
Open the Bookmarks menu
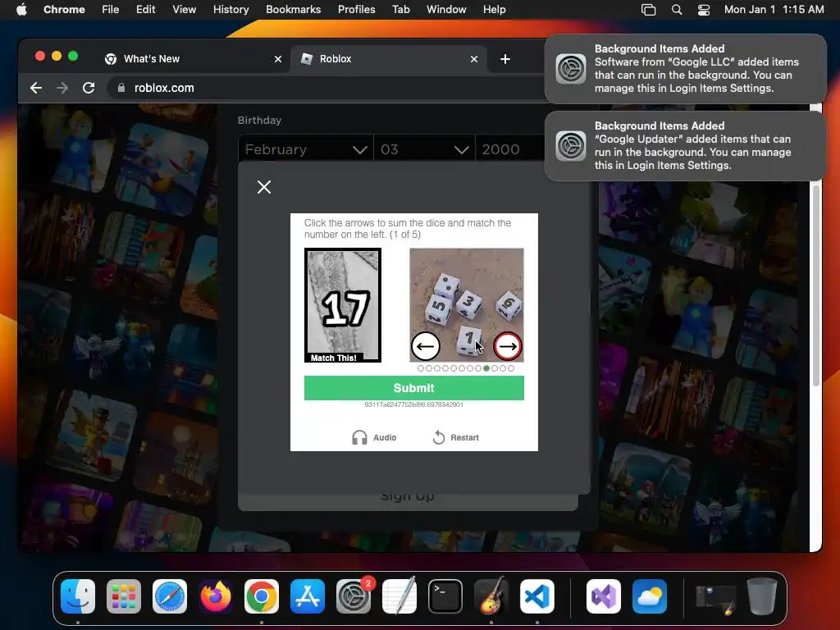tap(294, 10)
